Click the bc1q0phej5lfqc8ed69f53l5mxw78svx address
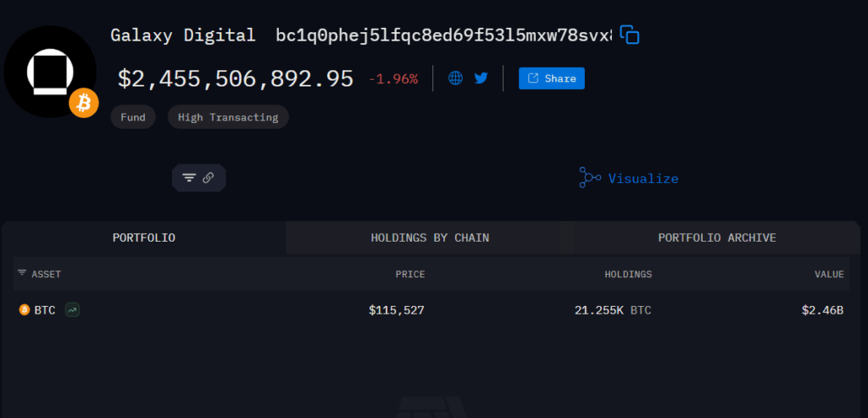 pos(444,35)
